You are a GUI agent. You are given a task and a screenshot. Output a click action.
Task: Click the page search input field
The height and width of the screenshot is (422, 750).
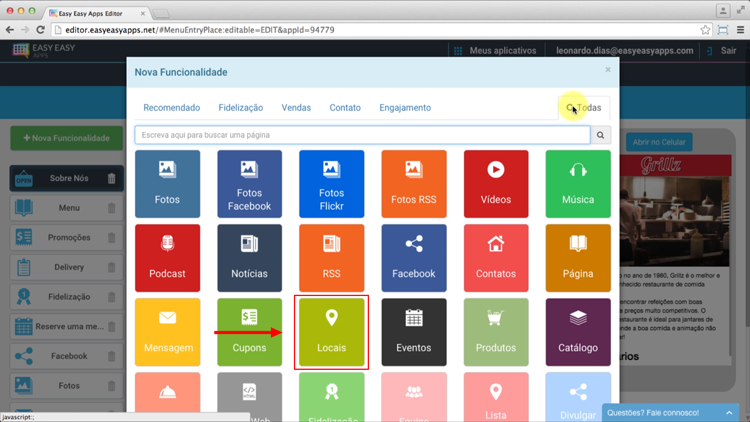[362, 135]
